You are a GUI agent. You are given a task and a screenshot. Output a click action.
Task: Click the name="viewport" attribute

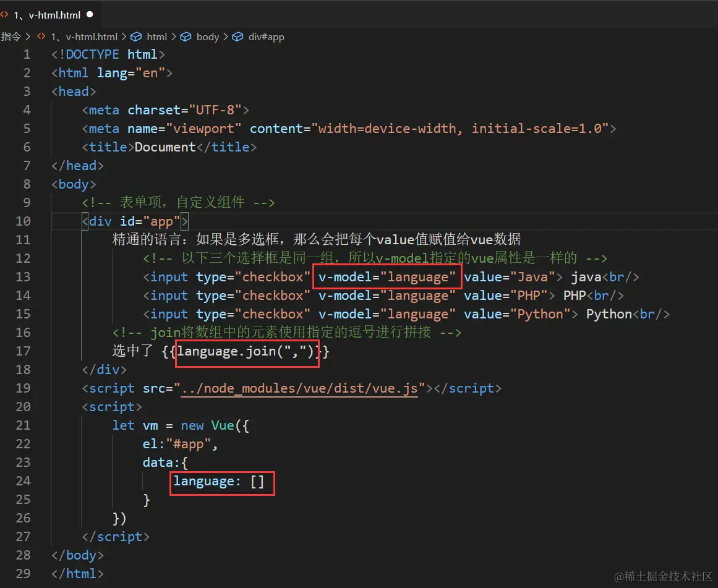click(184, 129)
